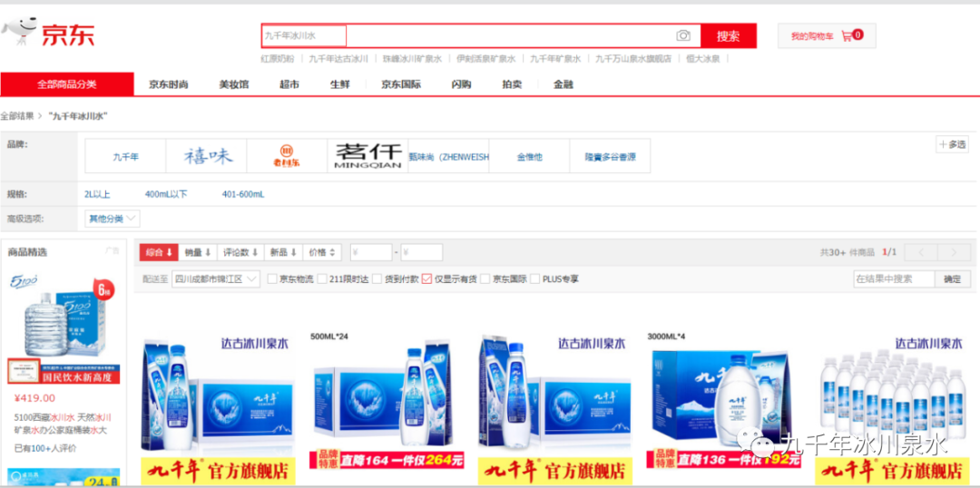Check the 京东物流 checkbox
The width and height of the screenshot is (980, 488).
272,278
